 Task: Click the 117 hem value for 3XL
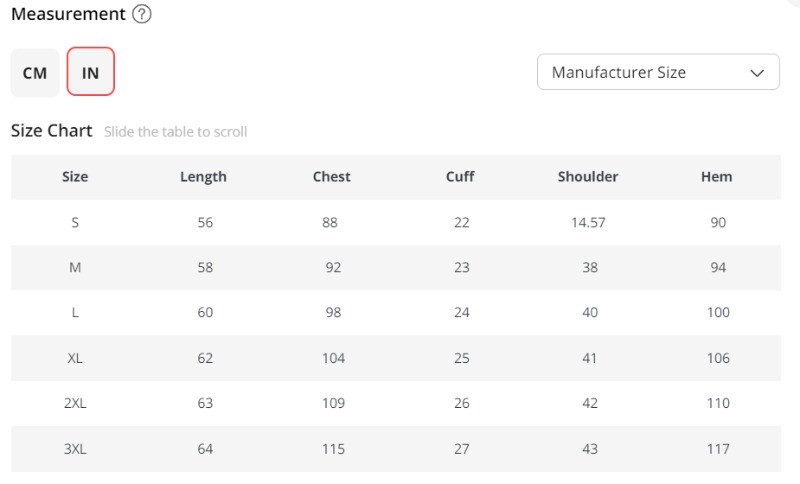point(718,449)
